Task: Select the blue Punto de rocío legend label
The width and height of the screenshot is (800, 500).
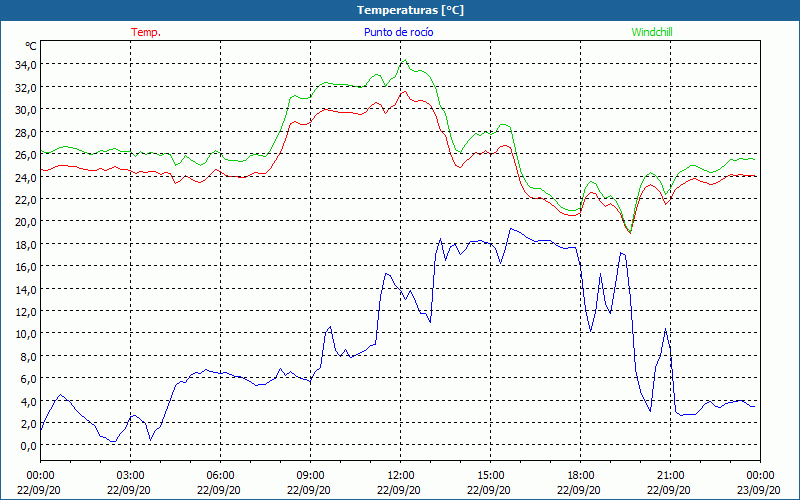Action: coord(398,32)
